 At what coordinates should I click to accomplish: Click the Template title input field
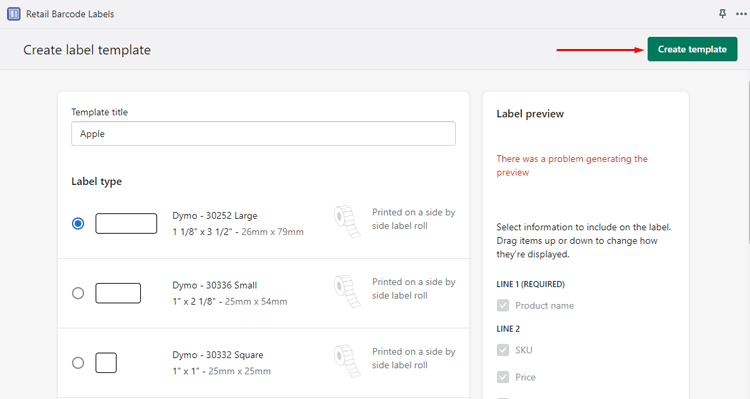263,133
